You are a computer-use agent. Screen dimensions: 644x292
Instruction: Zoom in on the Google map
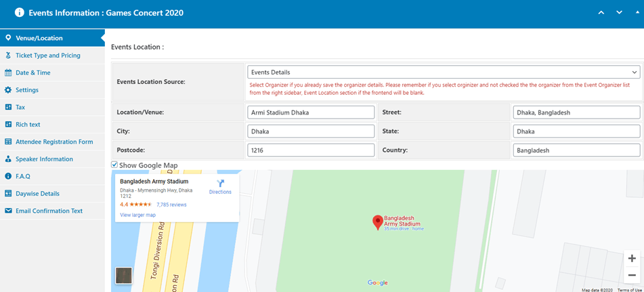pyautogui.click(x=632, y=258)
